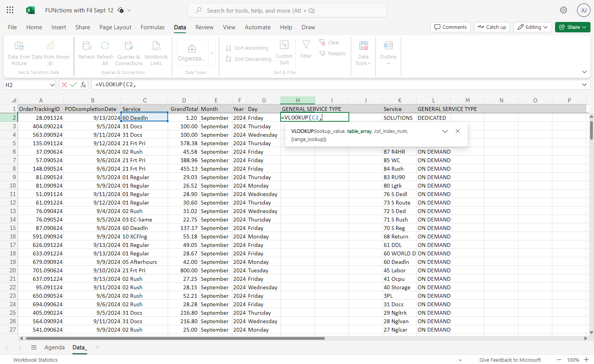Switch to the Page Layout tab
The width and height of the screenshot is (594, 364).
pos(115,27)
